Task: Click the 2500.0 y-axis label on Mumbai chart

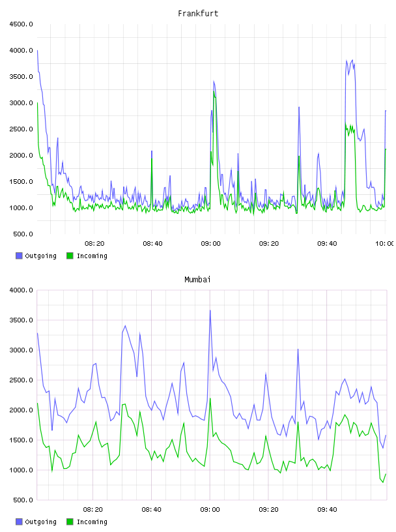Action: [21, 380]
